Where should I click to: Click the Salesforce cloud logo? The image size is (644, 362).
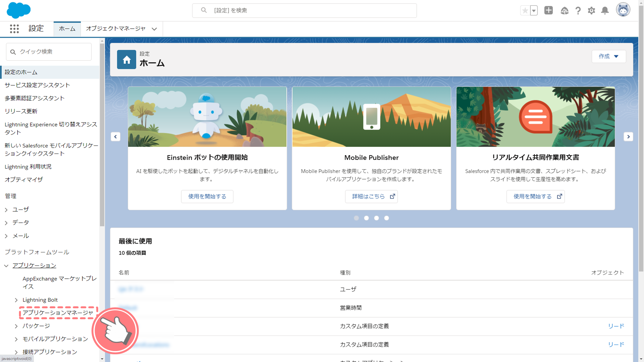coord(18,10)
